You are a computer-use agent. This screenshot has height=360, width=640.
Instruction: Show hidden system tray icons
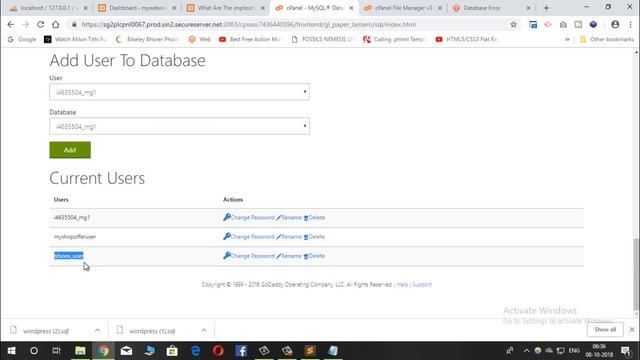click(x=527, y=351)
